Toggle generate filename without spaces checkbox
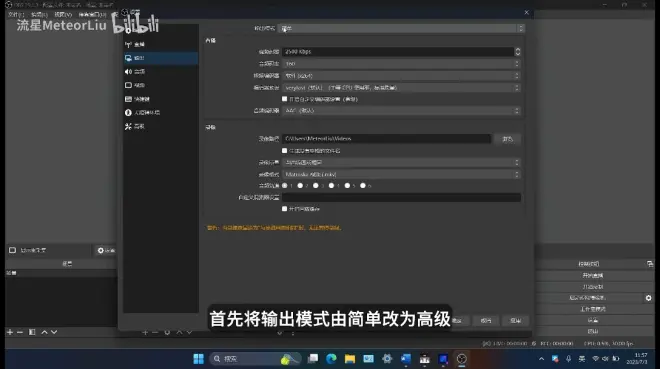 tap(285, 150)
